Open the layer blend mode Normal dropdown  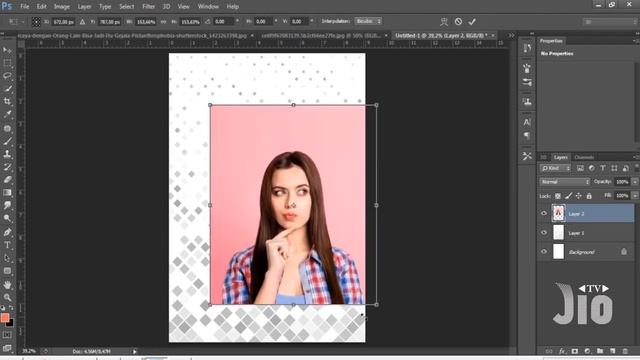click(565, 182)
